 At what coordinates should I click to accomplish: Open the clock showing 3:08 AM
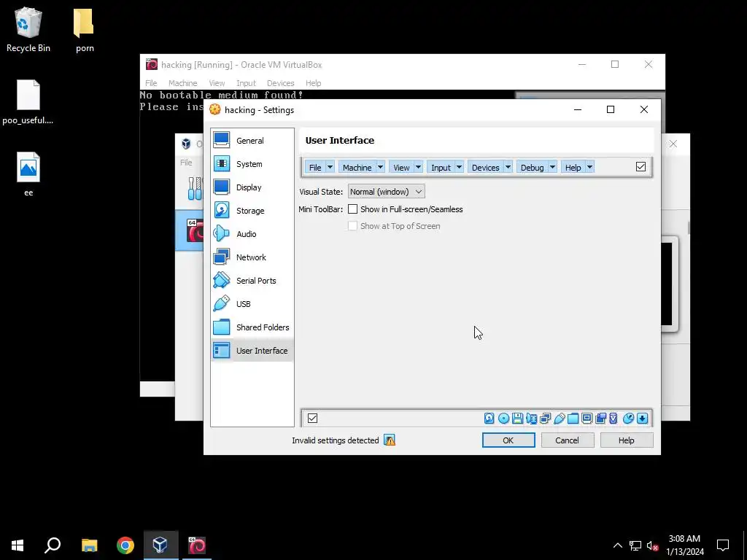tap(684, 545)
